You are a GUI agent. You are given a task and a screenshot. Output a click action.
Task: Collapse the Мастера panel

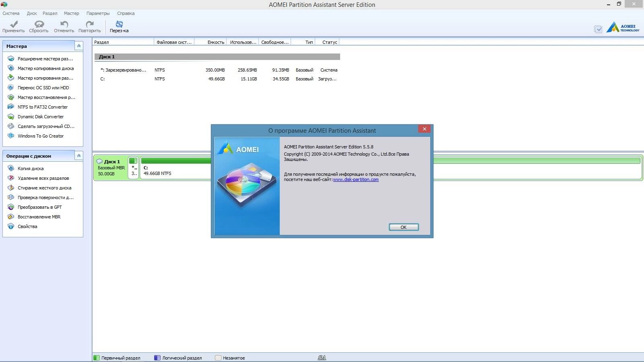79,46
